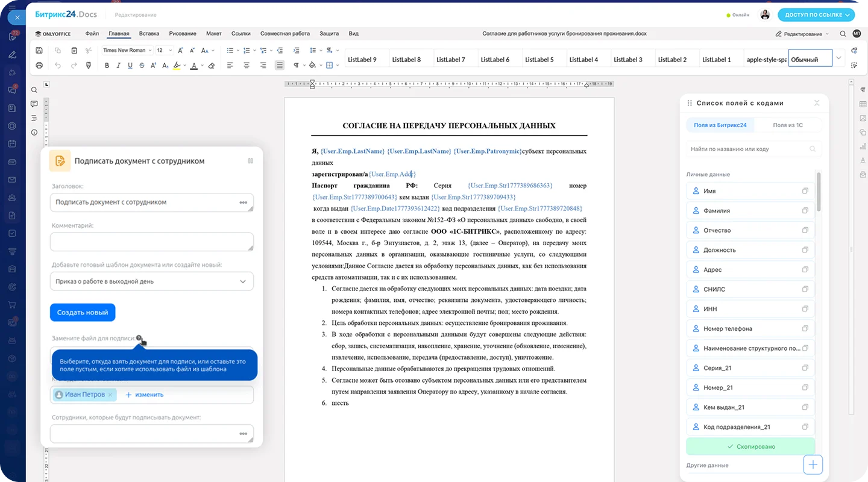This screenshot has height=482, width=868.
Task: Click the help question mark near 'Замените файл для подписи'
Action: pyautogui.click(x=139, y=338)
